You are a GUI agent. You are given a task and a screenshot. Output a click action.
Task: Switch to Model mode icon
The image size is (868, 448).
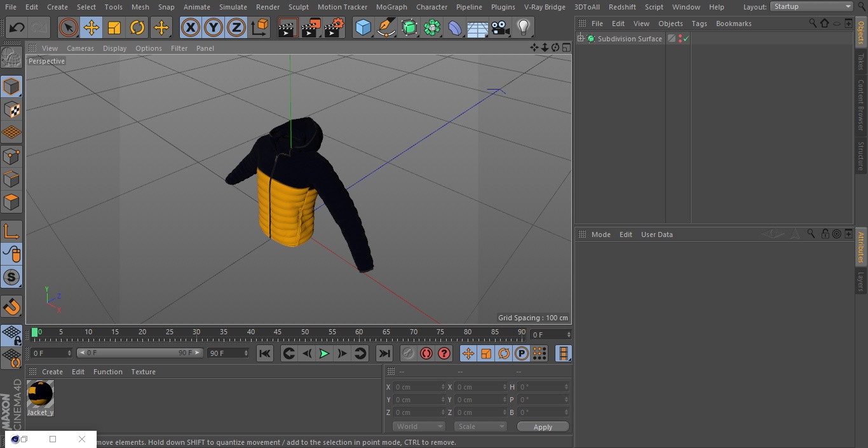click(x=11, y=86)
